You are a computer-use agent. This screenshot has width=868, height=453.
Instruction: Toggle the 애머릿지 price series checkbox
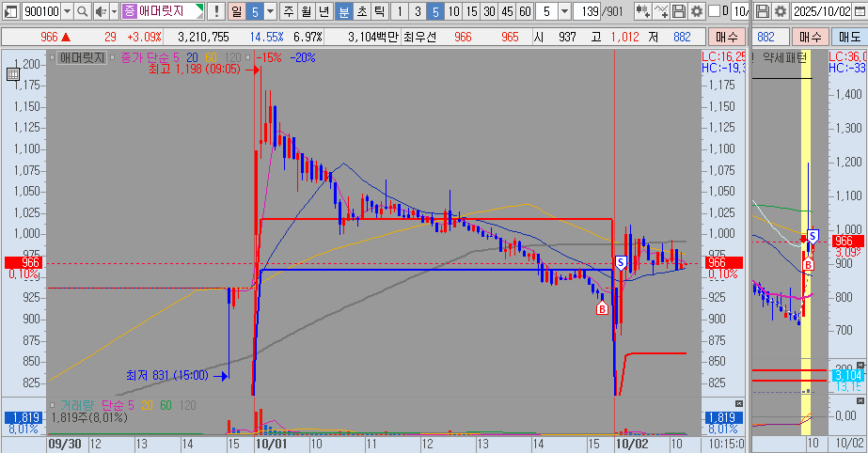coord(54,57)
